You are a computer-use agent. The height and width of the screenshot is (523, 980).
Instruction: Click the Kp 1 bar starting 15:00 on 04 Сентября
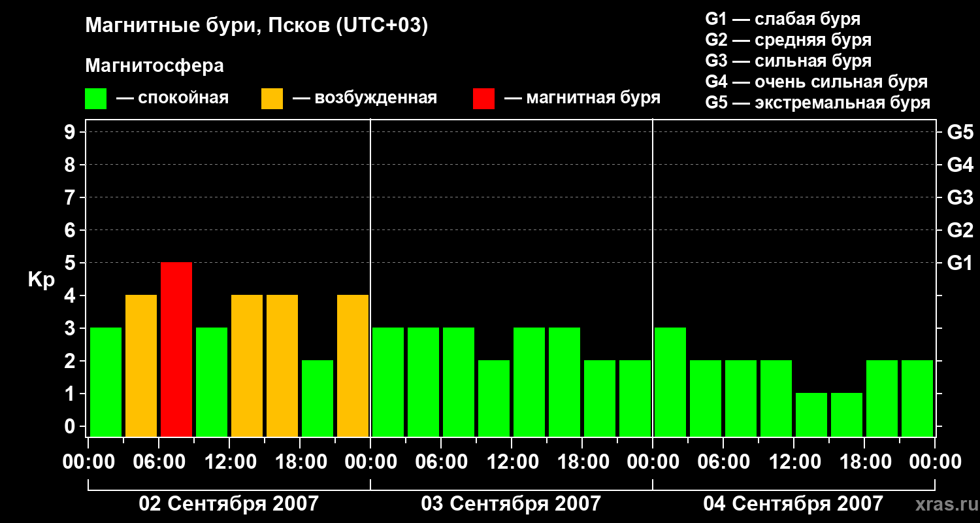(x=847, y=415)
